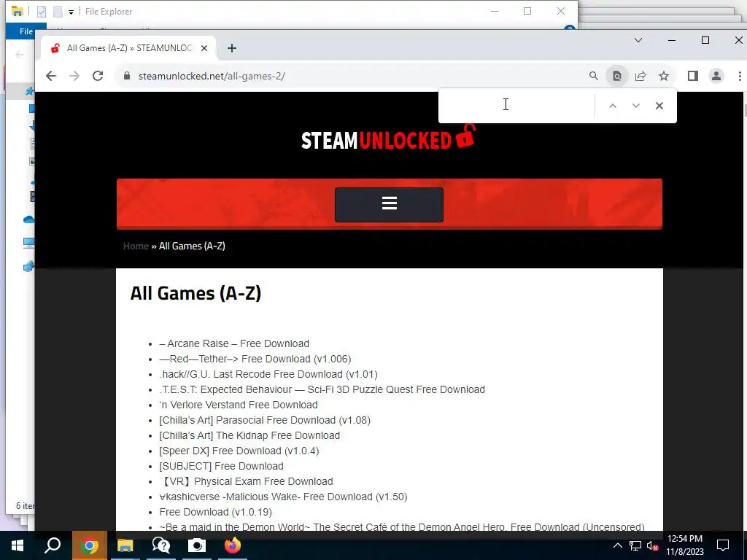Viewport: 747px width, 560px height.
Task: Open [Chilla's Art] Parasocial link
Action: 265,420
